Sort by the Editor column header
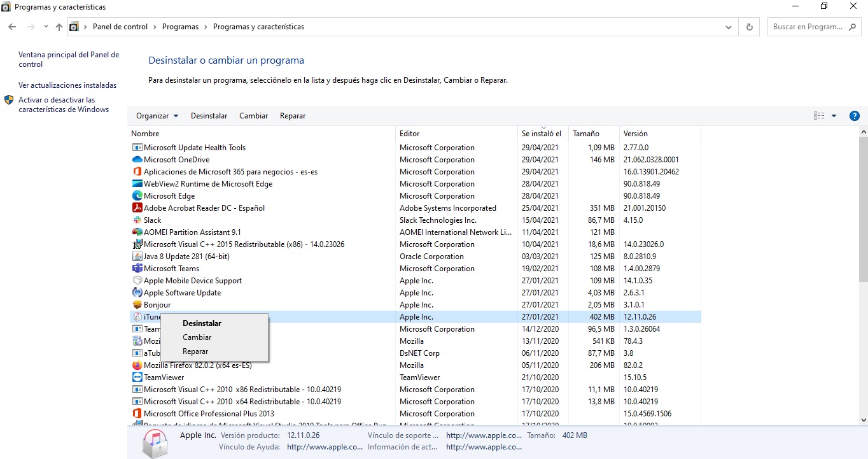This screenshot has width=868, height=459. [x=456, y=134]
